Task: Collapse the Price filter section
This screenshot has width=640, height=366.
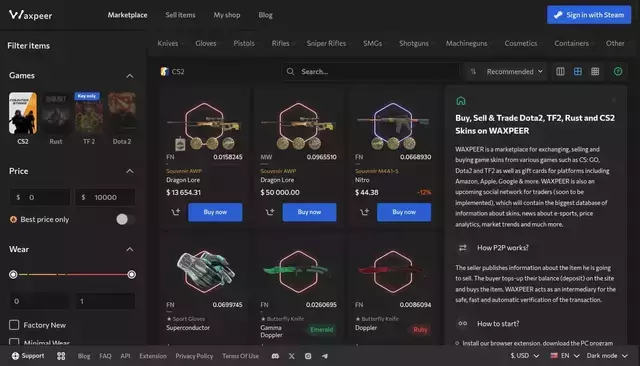Action: [x=129, y=171]
